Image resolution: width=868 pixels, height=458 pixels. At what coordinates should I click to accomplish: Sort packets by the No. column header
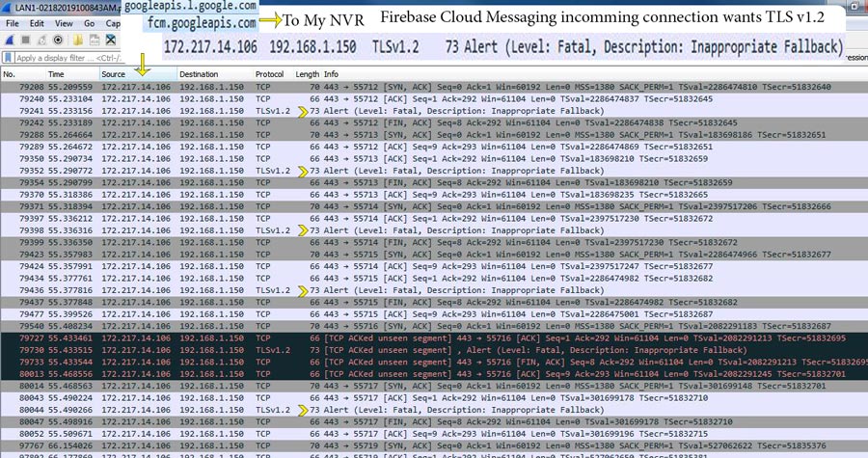coord(23,74)
